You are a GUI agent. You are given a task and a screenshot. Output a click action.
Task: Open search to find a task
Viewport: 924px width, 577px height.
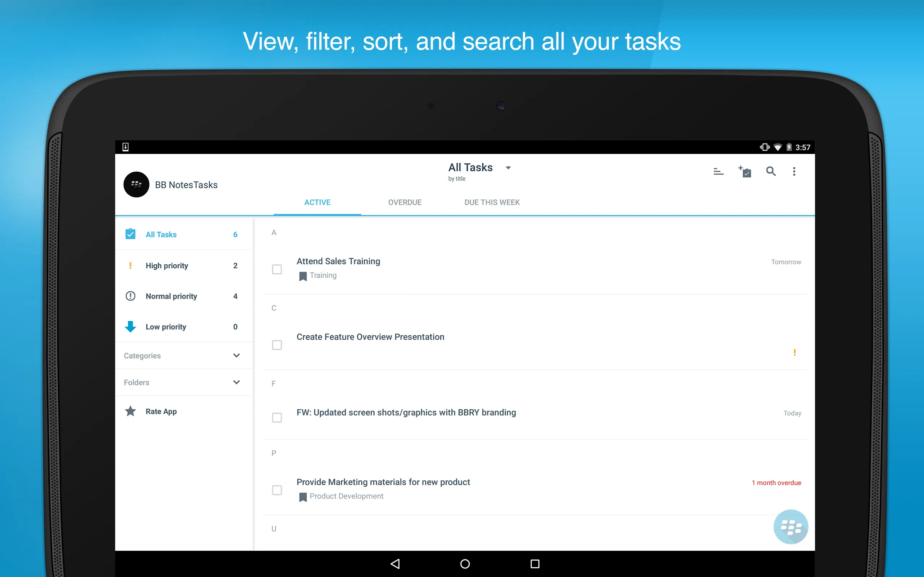771,171
